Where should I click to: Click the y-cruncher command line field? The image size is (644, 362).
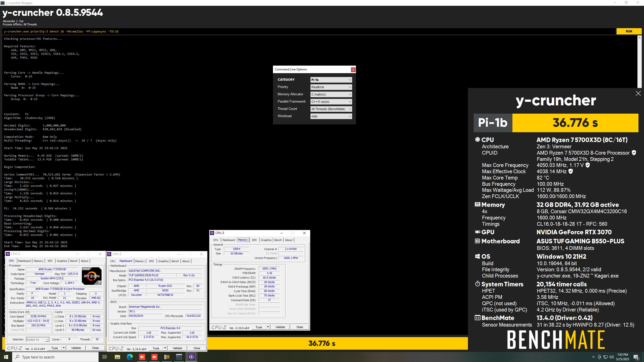click(309, 31)
